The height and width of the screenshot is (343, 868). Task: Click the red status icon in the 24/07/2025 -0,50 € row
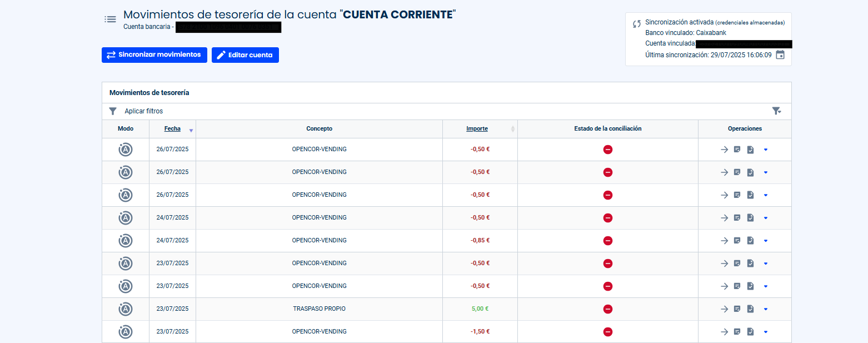[x=608, y=218]
